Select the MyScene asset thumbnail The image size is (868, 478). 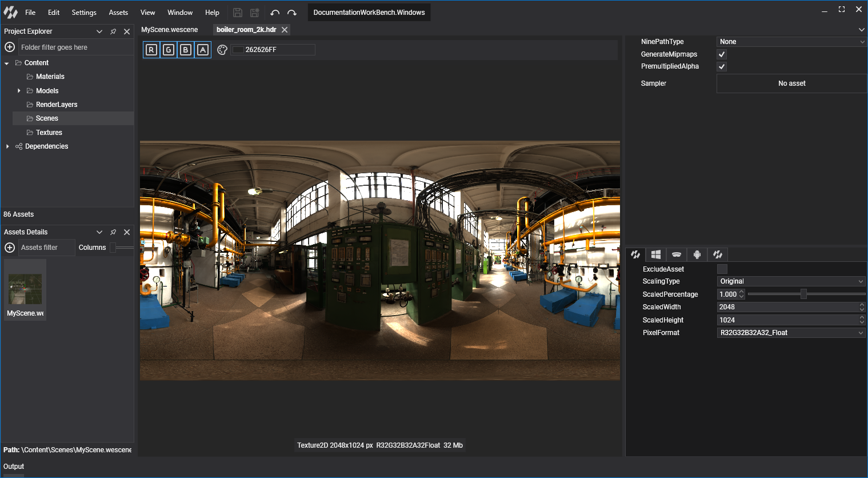click(x=25, y=289)
